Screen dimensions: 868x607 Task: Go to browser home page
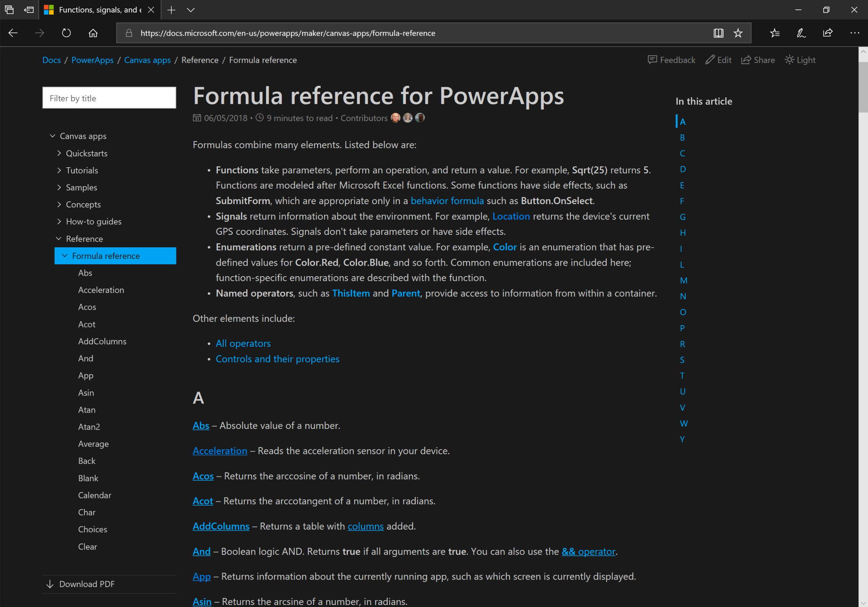pos(93,33)
